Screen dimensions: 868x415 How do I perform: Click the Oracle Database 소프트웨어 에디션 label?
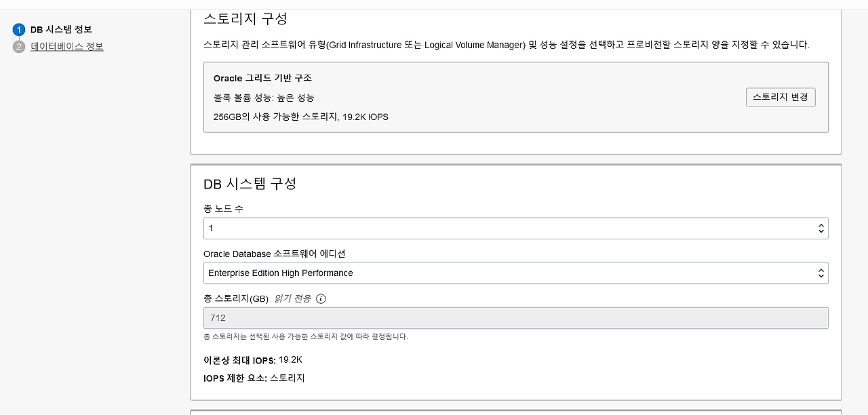275,254
